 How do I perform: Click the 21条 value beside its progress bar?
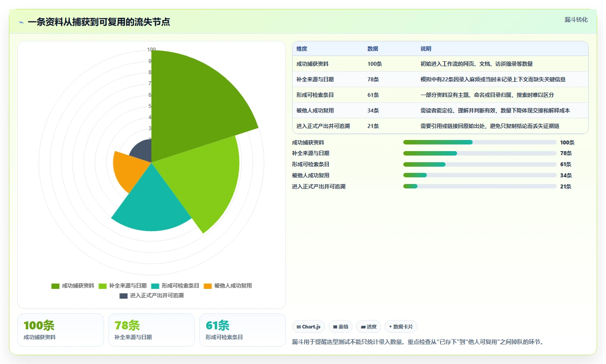(x=566, y=187)
